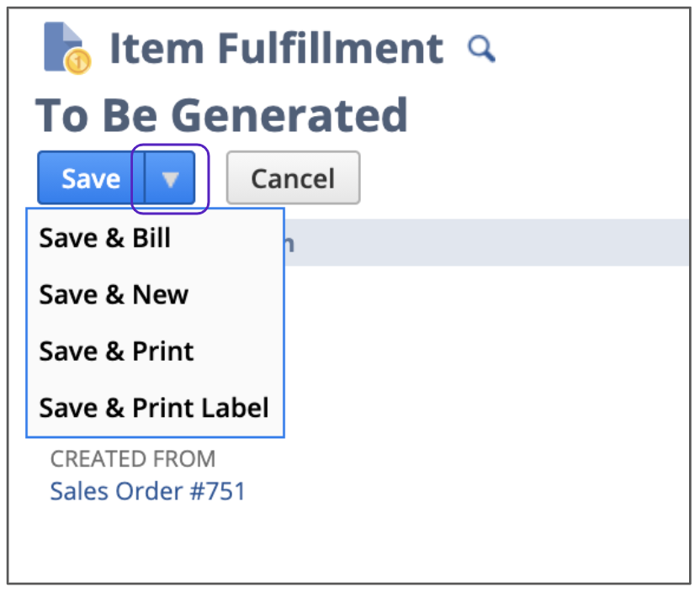700x592 pixels.
Task: Choose the Save & Print Label entry
Action: click(x=154, y=408)
